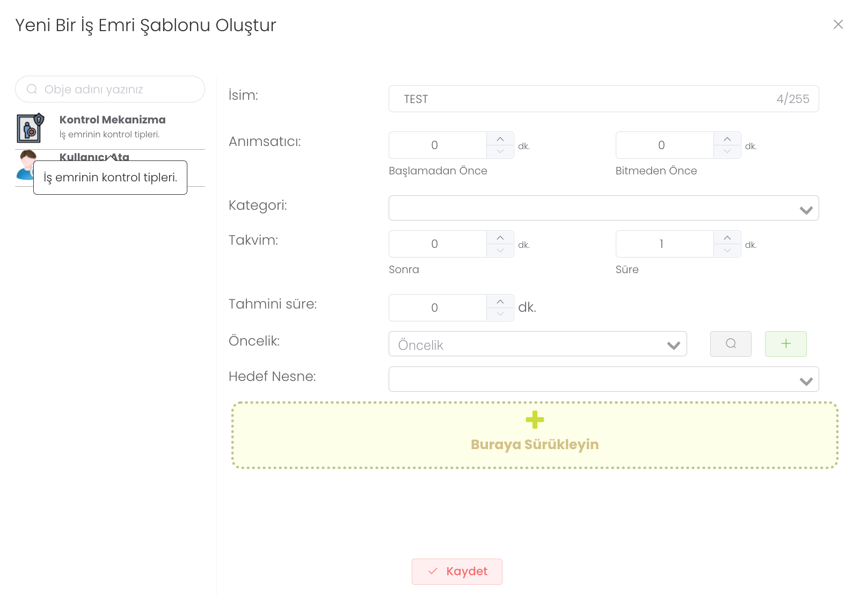This screenshot has width=860, height=616.
Task: Open the Kategori dropdown
Action: (x=603, y=208)
